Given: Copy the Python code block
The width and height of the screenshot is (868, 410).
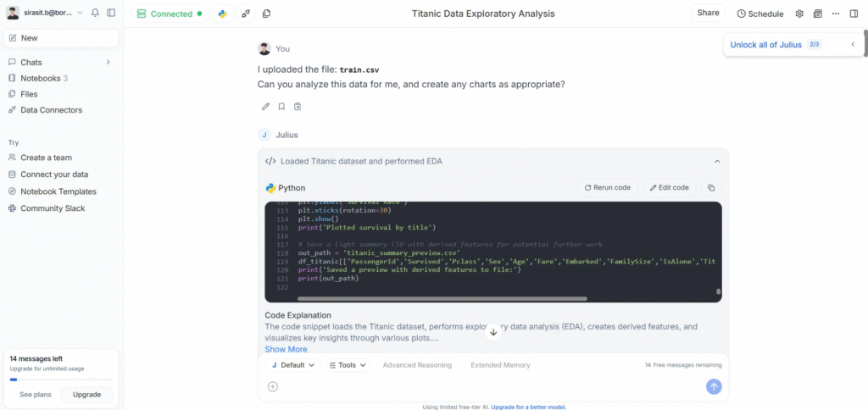Looking at the screenshot, I should pyautogui.click(x=711, y=187).
